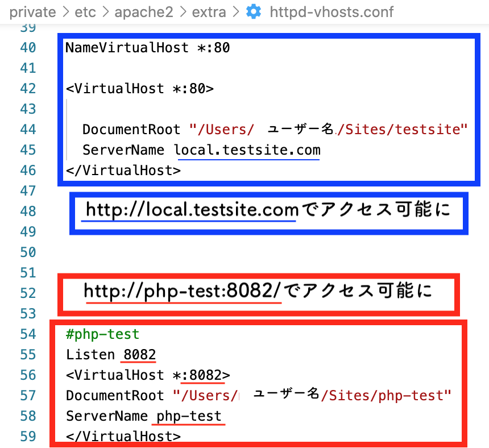Click line number 55 in gutter
Viewport: 489px width, 448px height.
(x=28, y=355)
